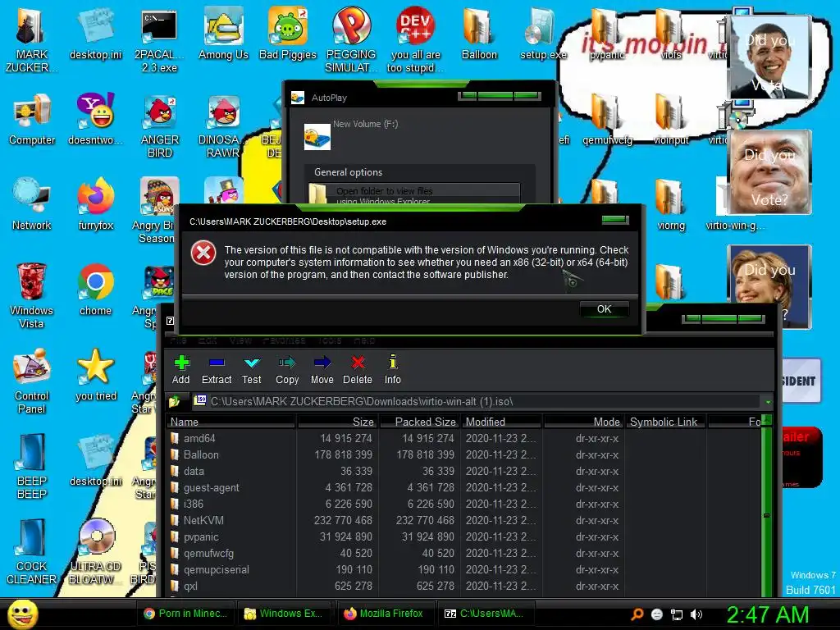
Task: Open the Info tool in 7-Zip
Action: [x=393, y=369]
